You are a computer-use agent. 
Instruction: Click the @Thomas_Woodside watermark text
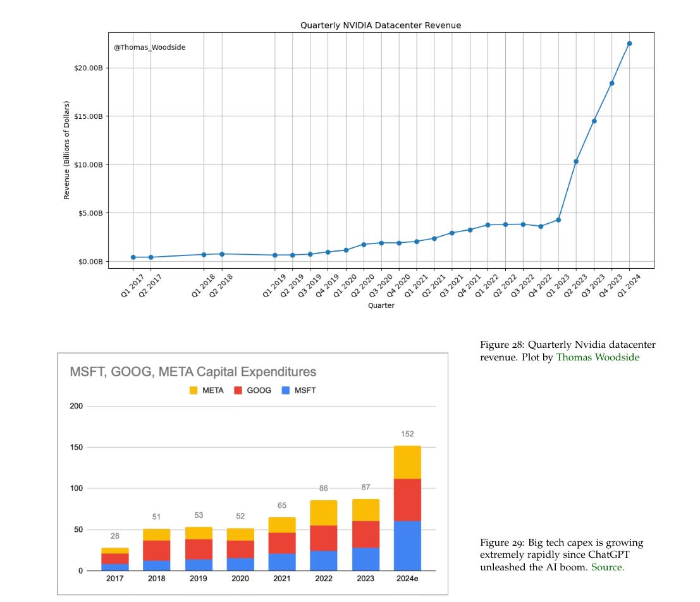[150, 47]
